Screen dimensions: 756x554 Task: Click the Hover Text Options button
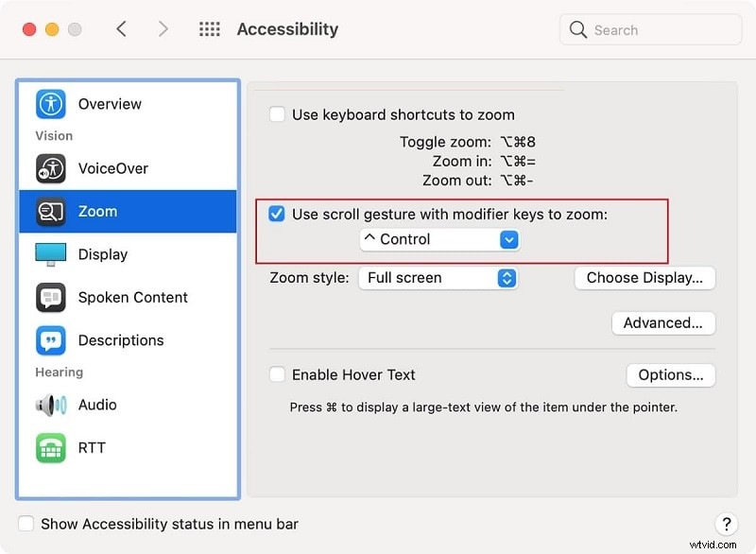coord(671,375)
